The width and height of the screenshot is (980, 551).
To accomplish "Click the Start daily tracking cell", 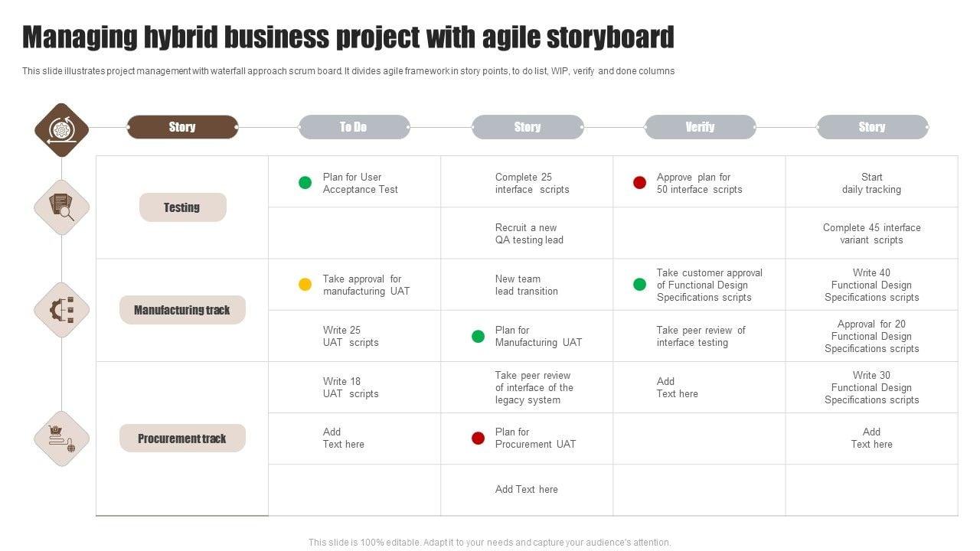I will 871,183.
